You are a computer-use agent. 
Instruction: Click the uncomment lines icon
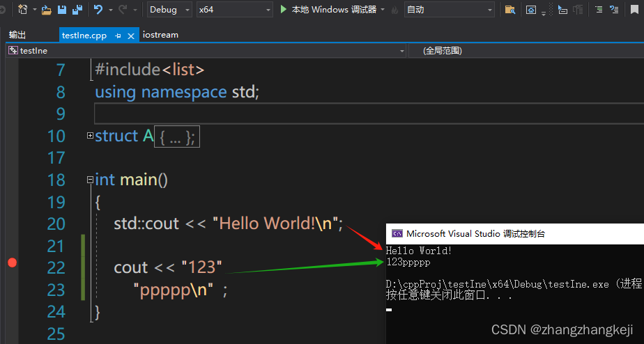pos(614,9)
